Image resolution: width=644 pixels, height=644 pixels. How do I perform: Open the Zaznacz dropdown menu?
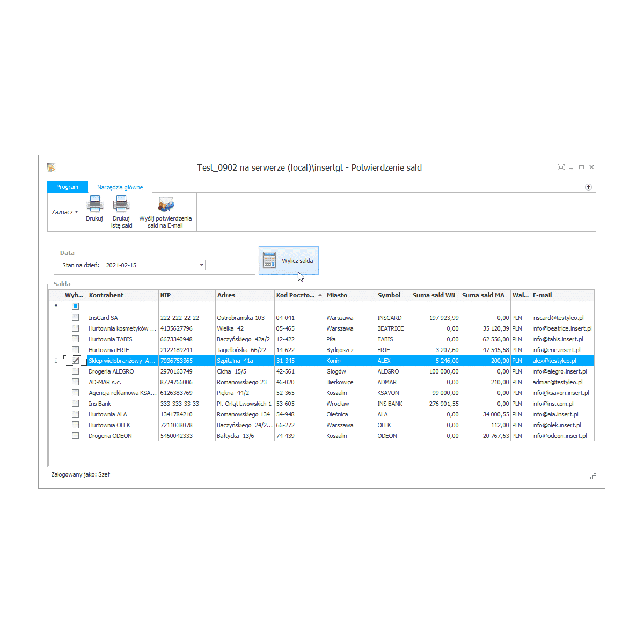click(x=64, y=212)
